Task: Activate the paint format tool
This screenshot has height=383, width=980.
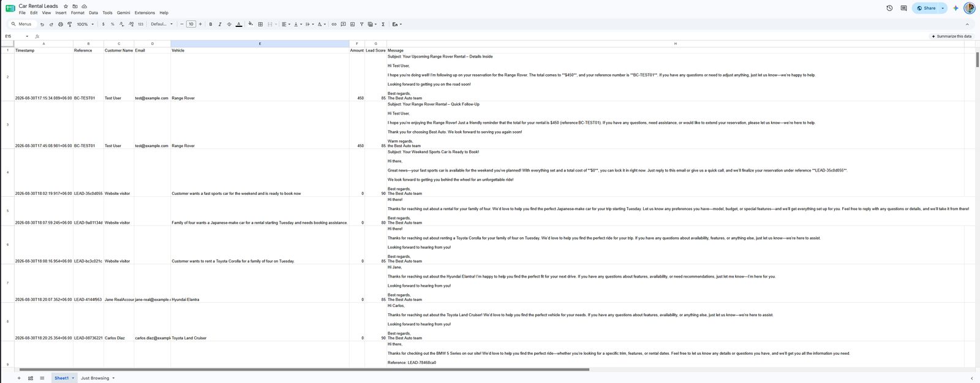Action: (x=69, y=25)
